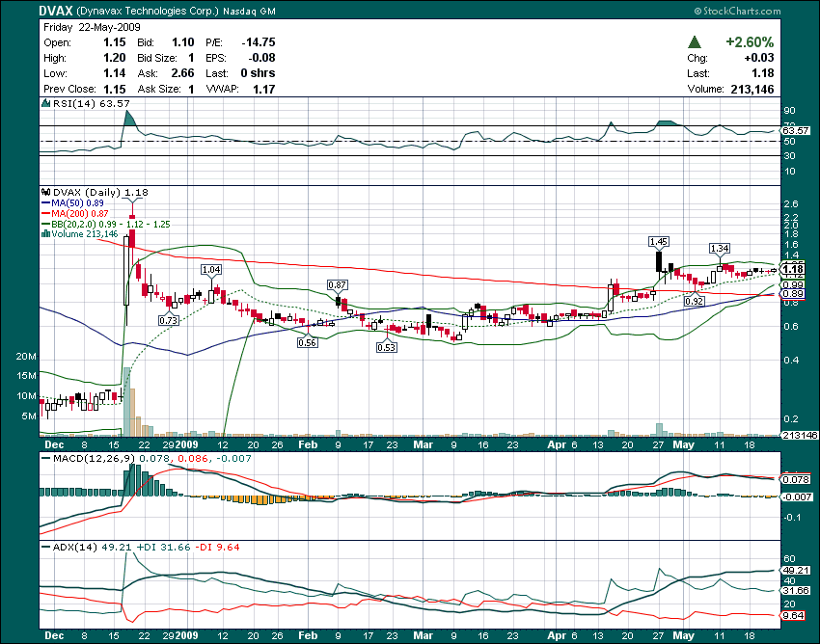820x644 pixels.
Task: Click the 213146 volume tag on right axis
Action: click(x=800, y=435)
